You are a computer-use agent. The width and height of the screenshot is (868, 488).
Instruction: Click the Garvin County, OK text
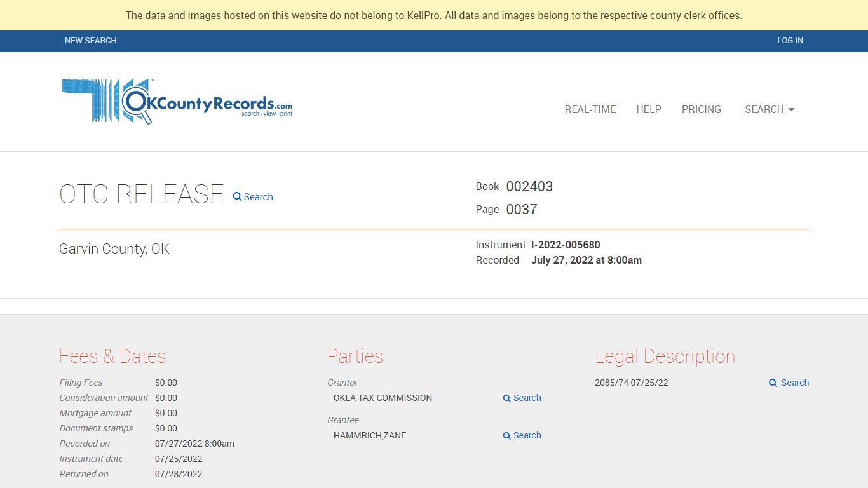pos(114,248)
